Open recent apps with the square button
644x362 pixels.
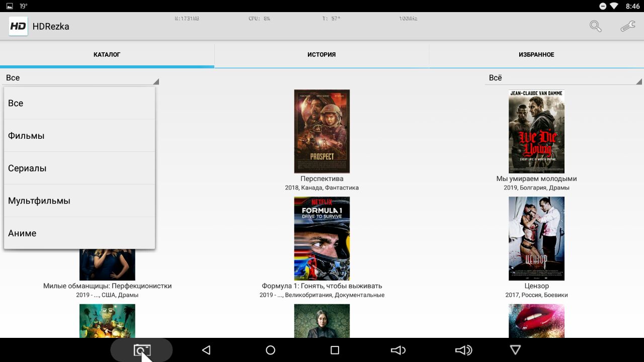tap(335, 350)
